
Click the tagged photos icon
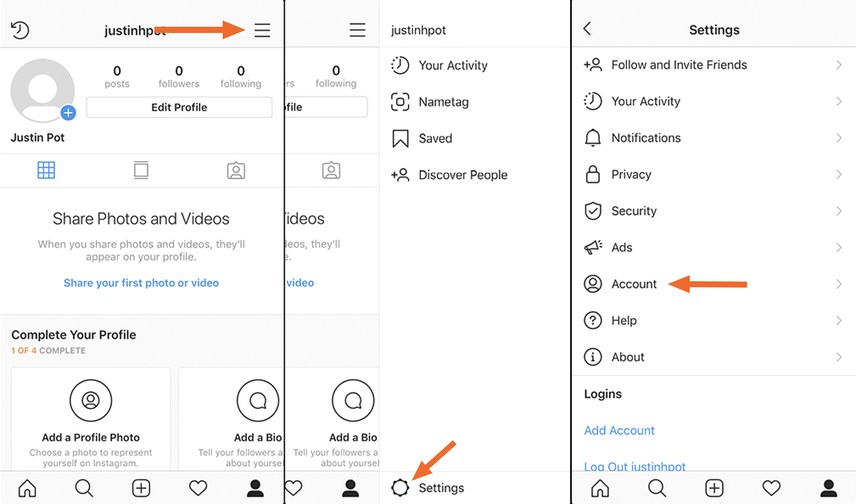pyautogui.click(x=236, y=170)
